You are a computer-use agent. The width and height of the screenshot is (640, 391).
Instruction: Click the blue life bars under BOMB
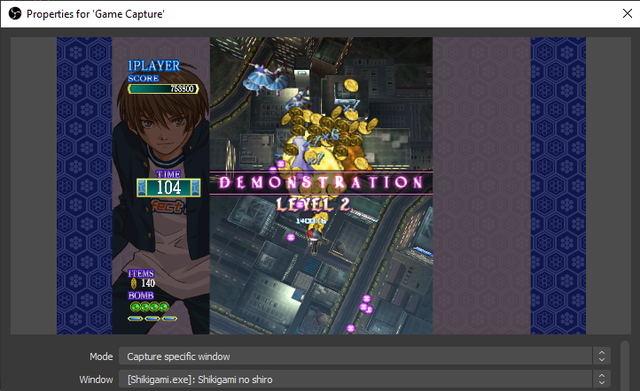pyautogui.click(x=152, y=318)
